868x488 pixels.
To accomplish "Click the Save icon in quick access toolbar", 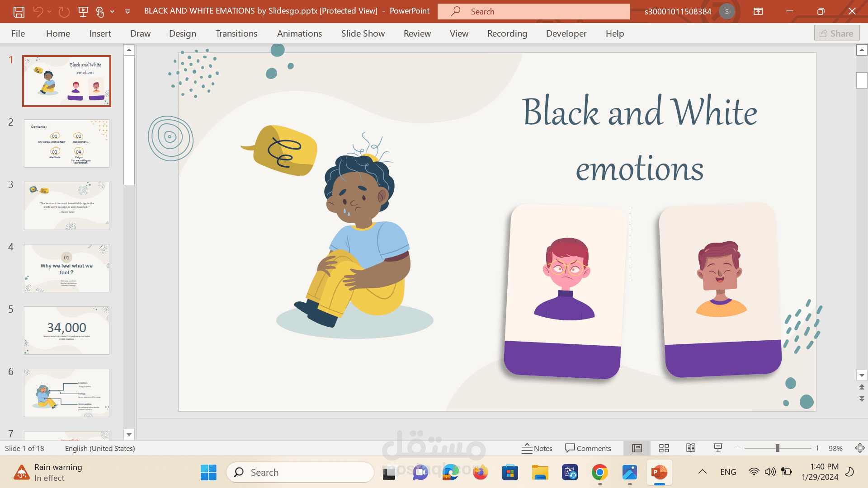I will (x=19, y=12).
